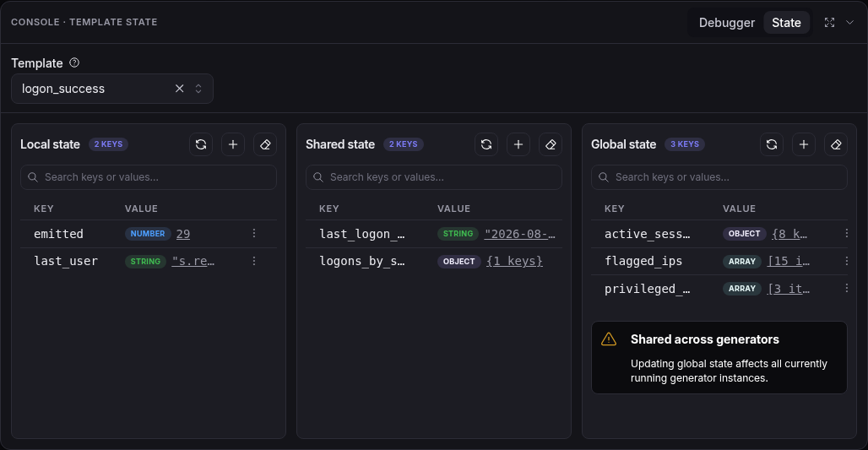Click the NUMBER type badge on emitted

point(148,234)
